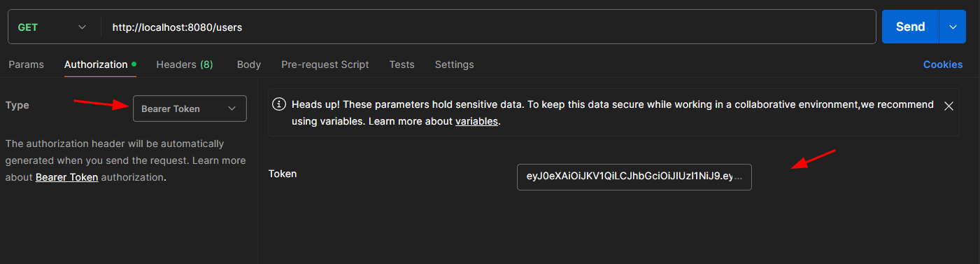
Task: Open the Headers (8) tab
Action: click(185, 64)
